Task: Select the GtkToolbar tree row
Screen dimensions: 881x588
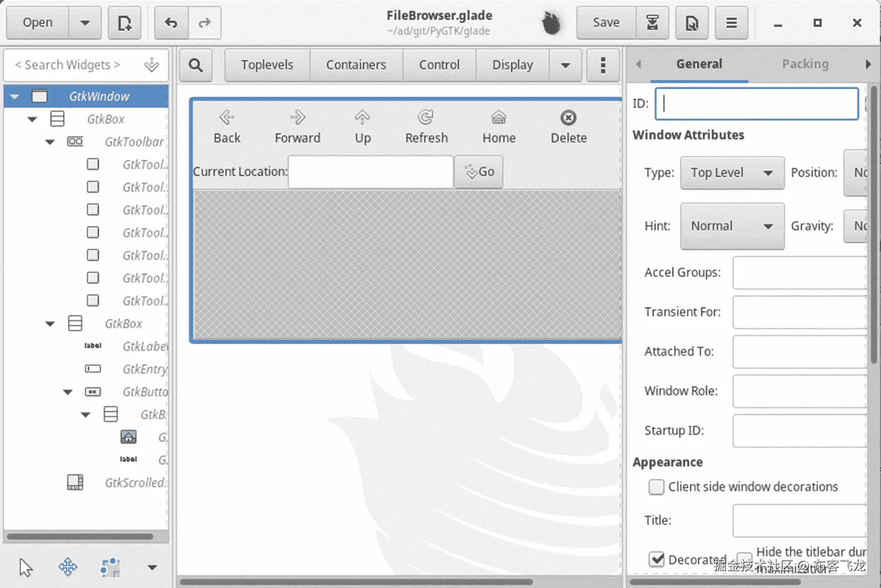Action: [86, 142]
